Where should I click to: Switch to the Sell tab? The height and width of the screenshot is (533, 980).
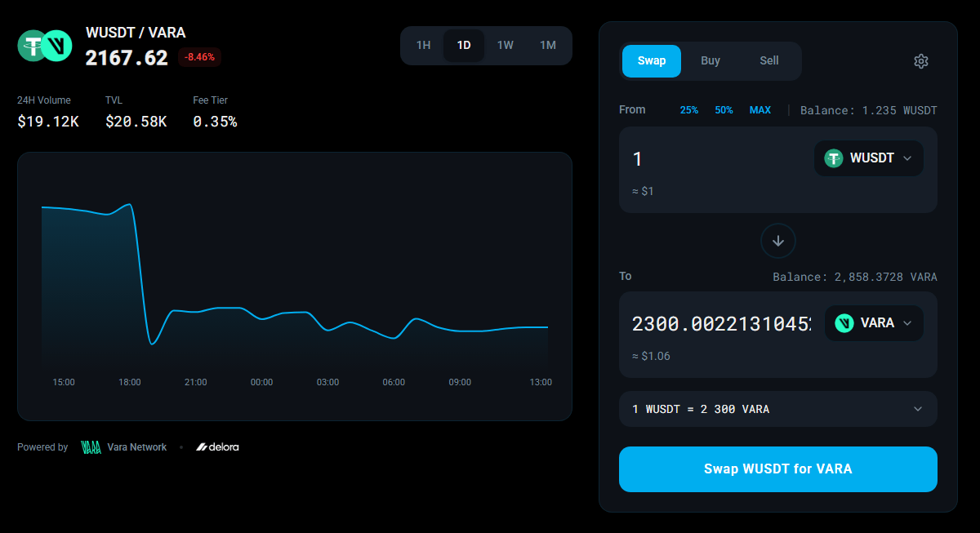point(769,61)
